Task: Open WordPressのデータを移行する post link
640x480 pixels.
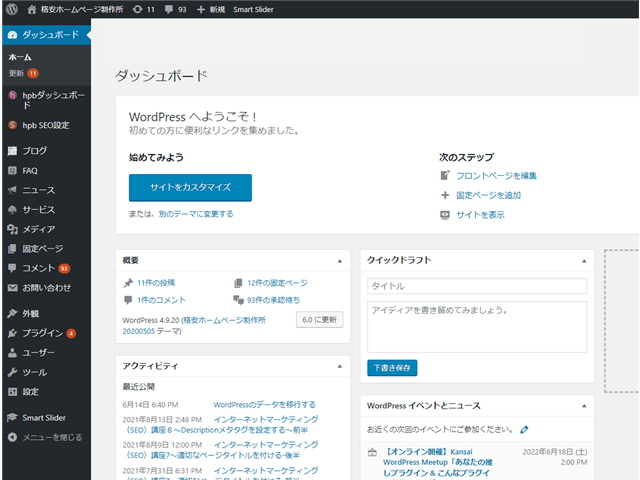Action: pos(264,404)
